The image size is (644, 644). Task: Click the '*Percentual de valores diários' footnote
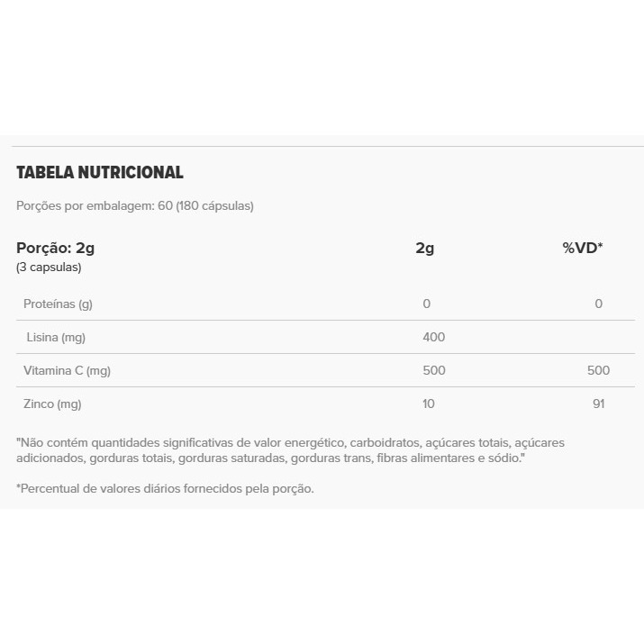165,488
